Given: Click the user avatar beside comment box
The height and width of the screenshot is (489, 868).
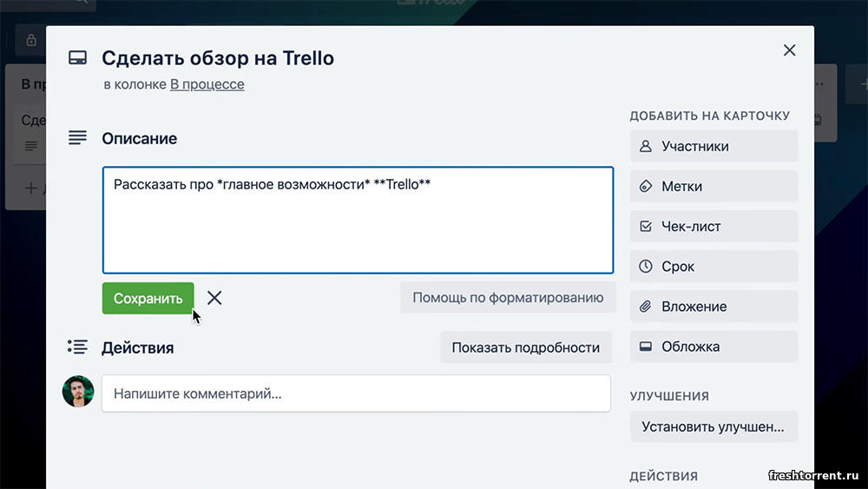Looking at the screenshot, I should 78,392.
